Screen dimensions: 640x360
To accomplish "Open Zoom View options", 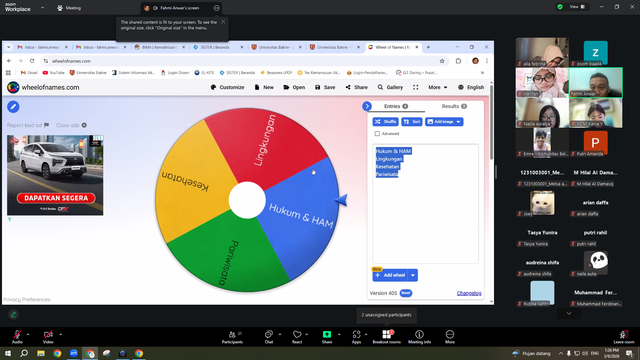I will 577,7.
